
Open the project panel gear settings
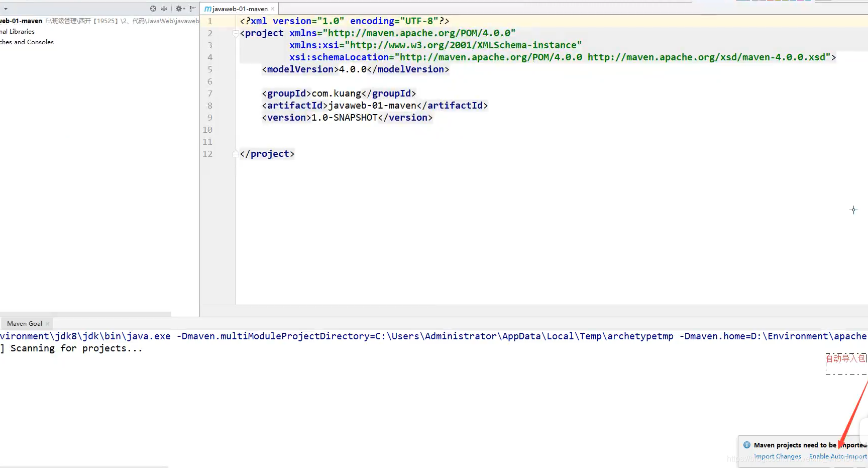click(x=180, y=9)
